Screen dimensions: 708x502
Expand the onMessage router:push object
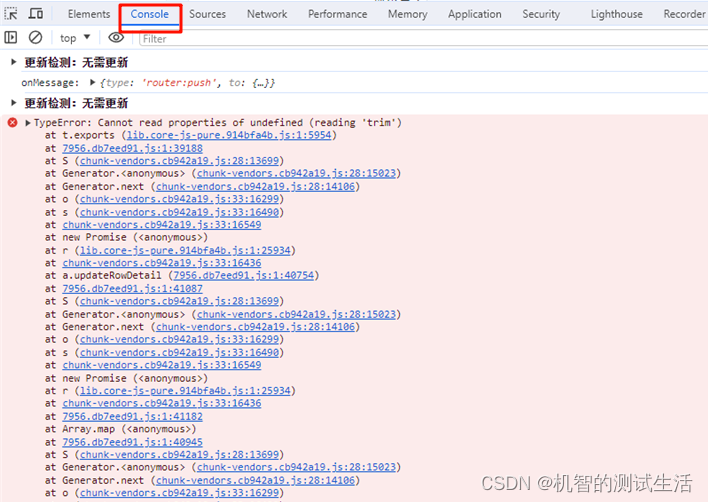[x=92, y=82]
